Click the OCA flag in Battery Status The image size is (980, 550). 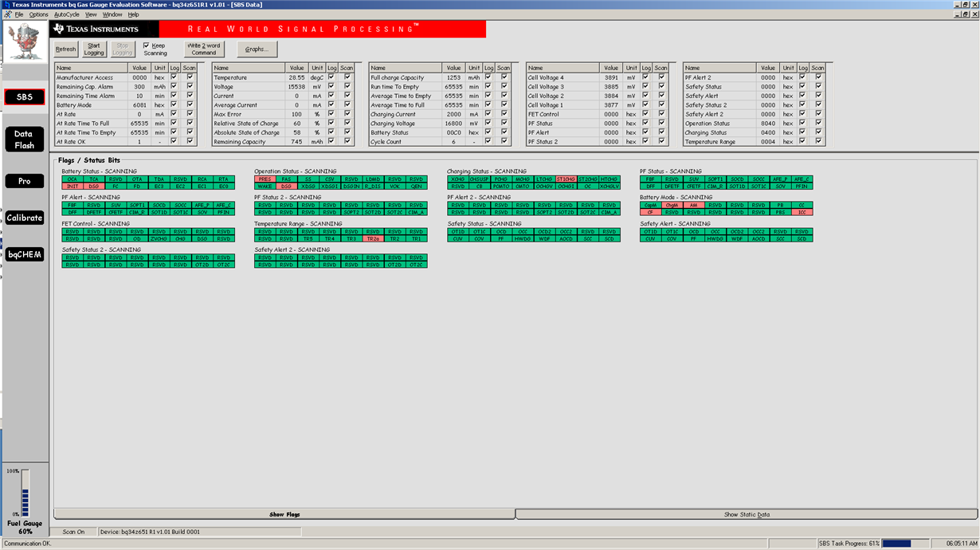coord(73,179)
